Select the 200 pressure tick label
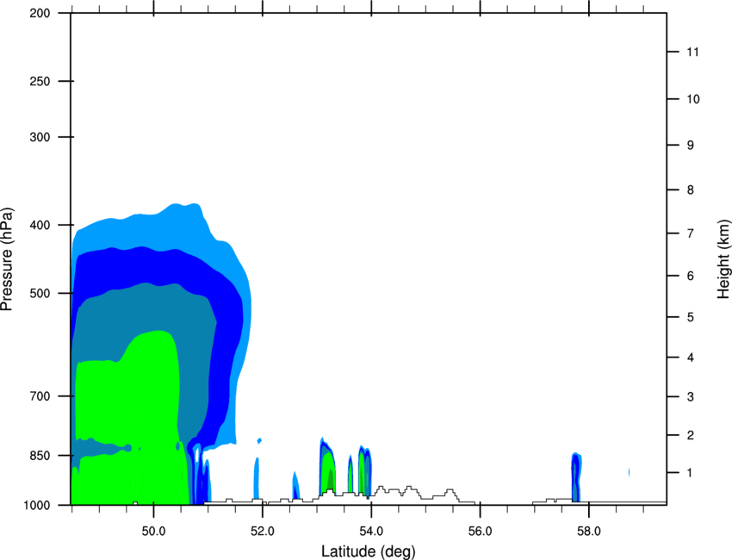Screen dimensions: 732x560 coord(40,13)
